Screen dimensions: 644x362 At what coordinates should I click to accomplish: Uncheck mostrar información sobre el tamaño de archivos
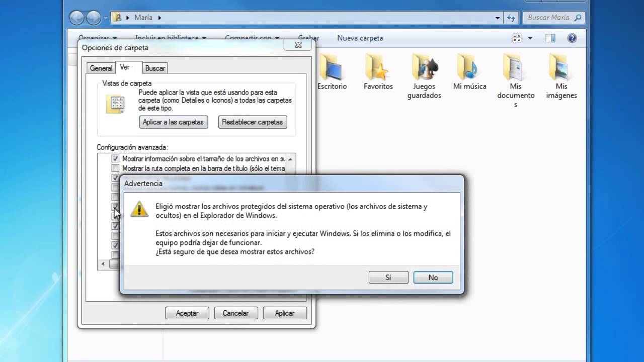(x=115, y=158)
